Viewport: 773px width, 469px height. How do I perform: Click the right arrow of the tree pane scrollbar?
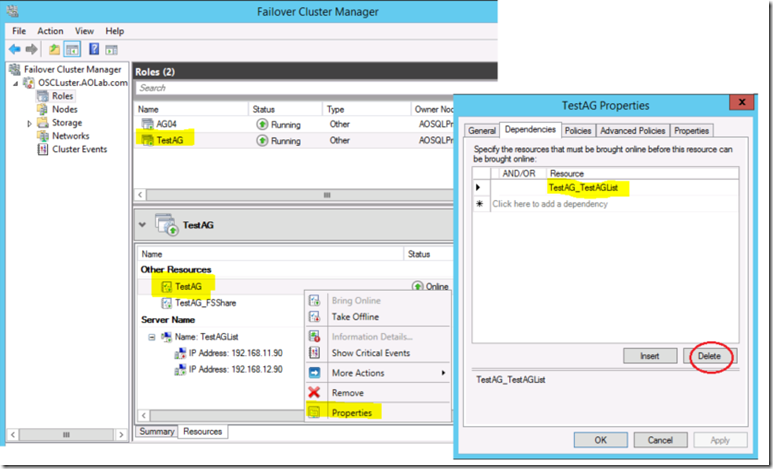pyautogui.click(x=121, y=435)
